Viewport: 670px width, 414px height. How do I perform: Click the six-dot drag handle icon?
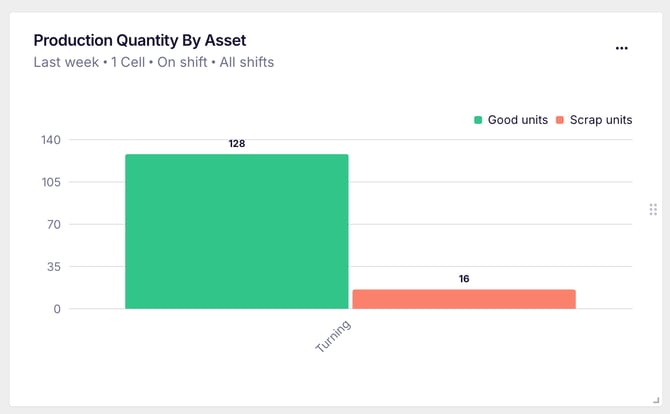(653, 209)
